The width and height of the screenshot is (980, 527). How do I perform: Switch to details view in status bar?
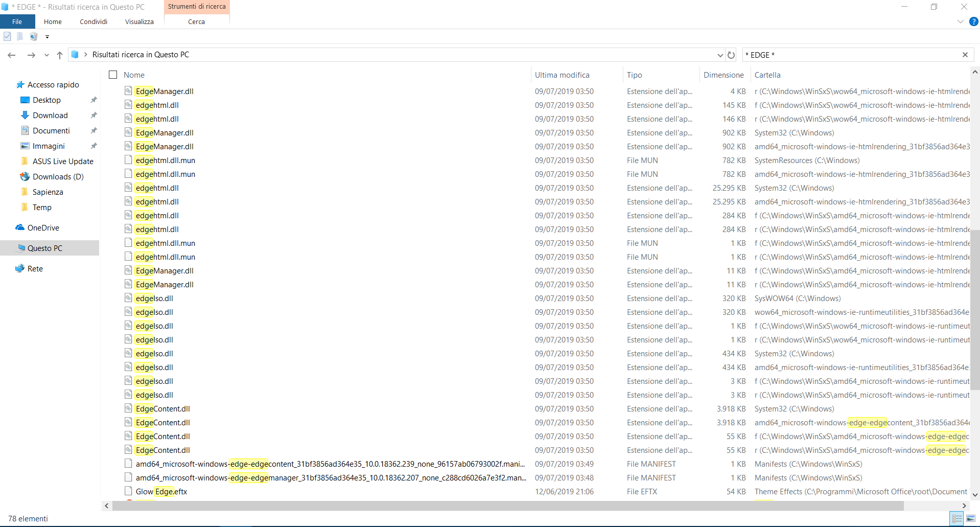[957, 518]
